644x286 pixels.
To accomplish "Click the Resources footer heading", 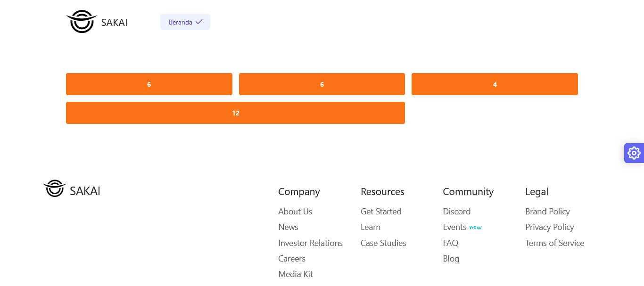I will click(x=382, y=192).
